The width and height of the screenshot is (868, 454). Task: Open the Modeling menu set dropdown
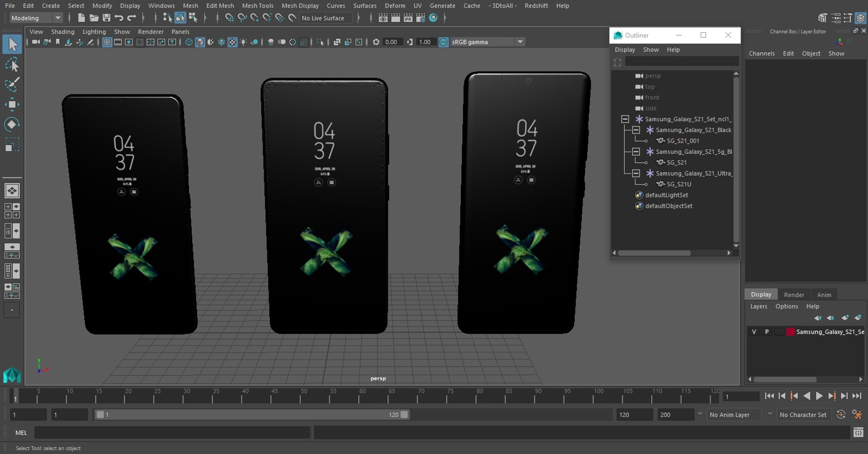[36, 18]
